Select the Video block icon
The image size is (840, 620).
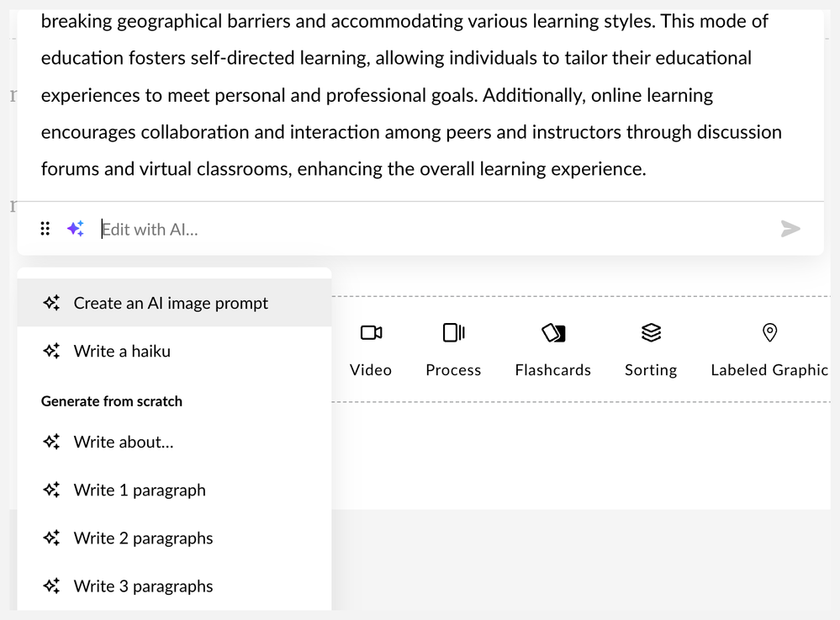[371, 333]
